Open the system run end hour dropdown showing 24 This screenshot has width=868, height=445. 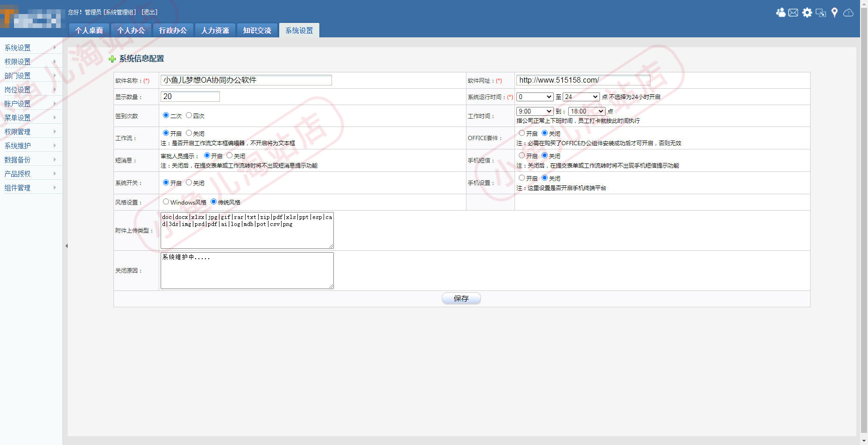pyautogui.click(x=581, y=97)
